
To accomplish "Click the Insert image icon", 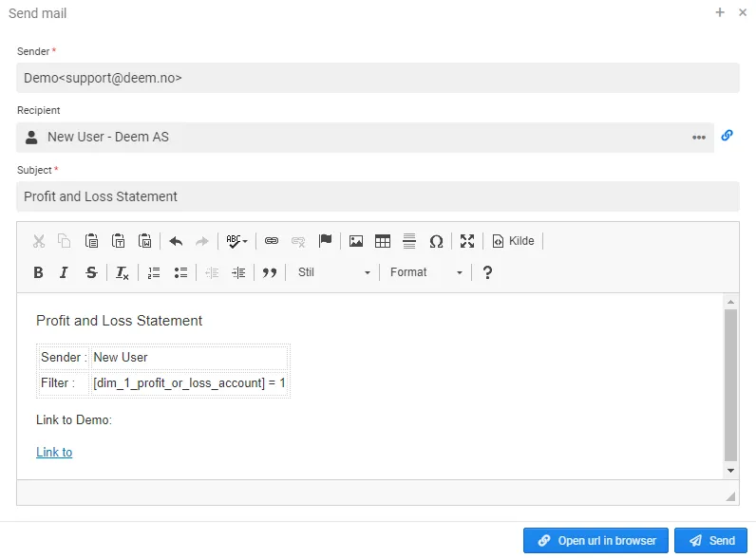I will pos(356,241).
